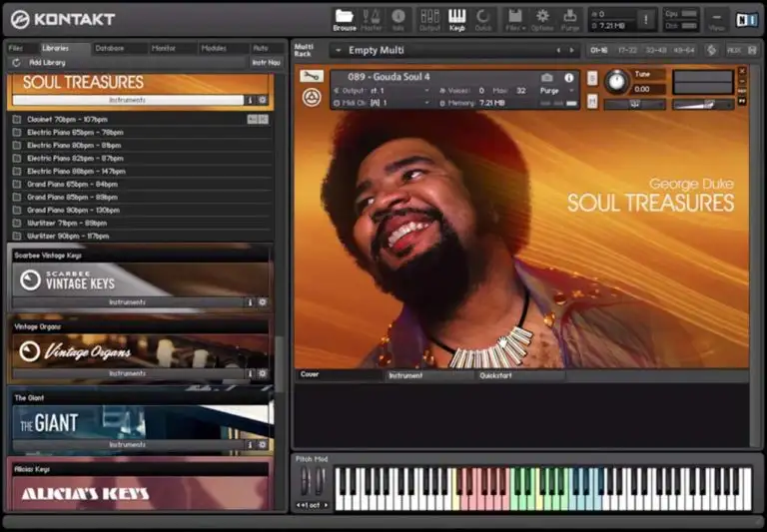The width and height of the screenshot is (767, 532).
Task: Toggle rack save/resize button beside AUX
Action: pos(752,50)
